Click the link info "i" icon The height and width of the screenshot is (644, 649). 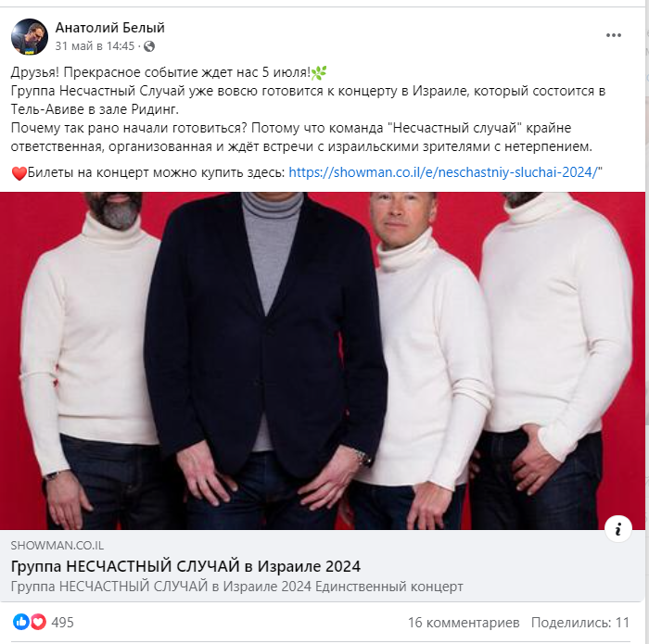point(618,528)
